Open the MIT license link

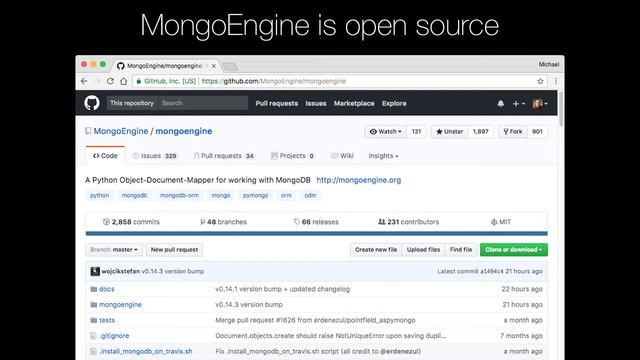pos(501,222)
